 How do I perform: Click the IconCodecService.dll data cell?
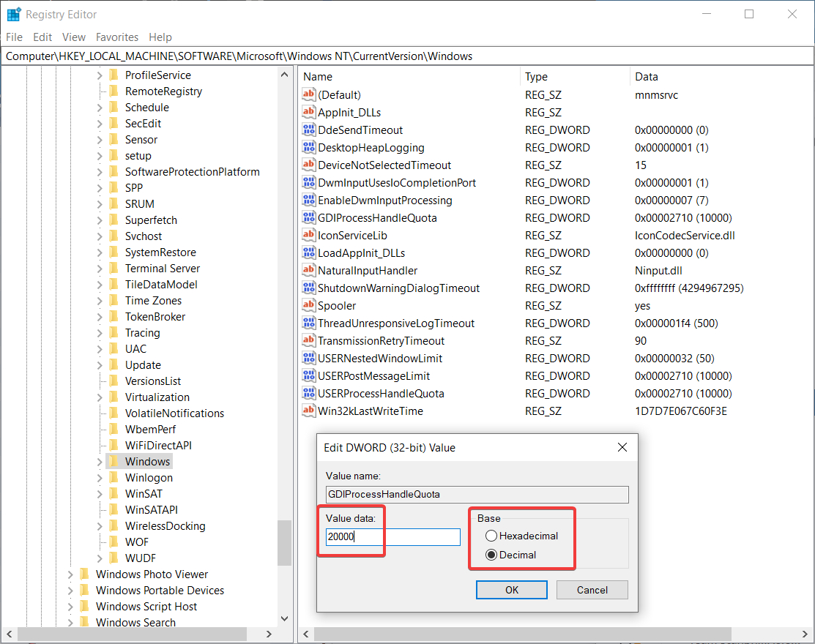(x=685, y=236)
